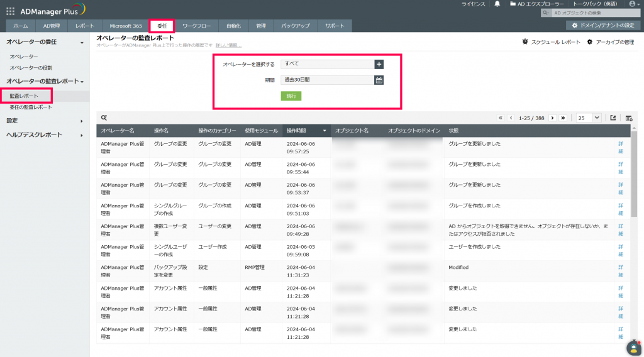644x357 pixels.
Task: Open 詳細 link for the 09:49:28 row
Action: pos(621,230)
